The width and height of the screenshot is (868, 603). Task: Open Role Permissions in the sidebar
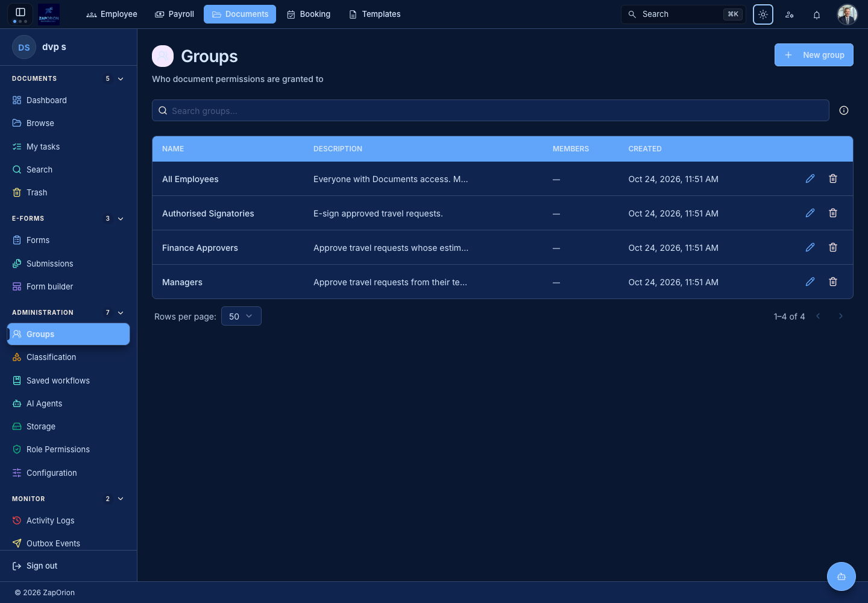(68, 449)
